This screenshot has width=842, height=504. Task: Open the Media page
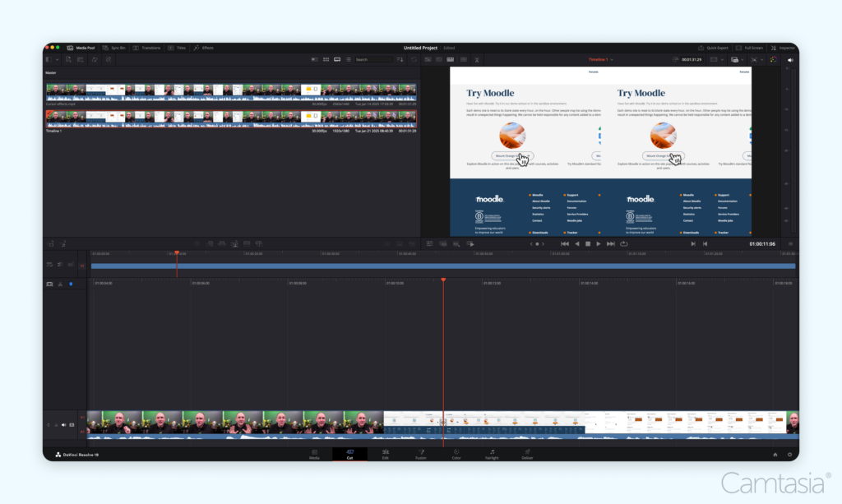pos(315,453)
